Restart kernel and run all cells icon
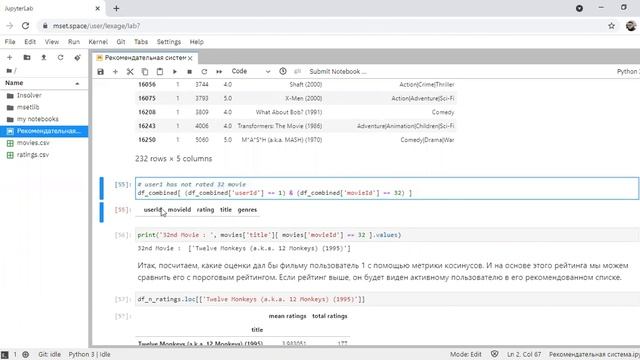The width and height of the screenshot is (640, 360). coord(219,71)
